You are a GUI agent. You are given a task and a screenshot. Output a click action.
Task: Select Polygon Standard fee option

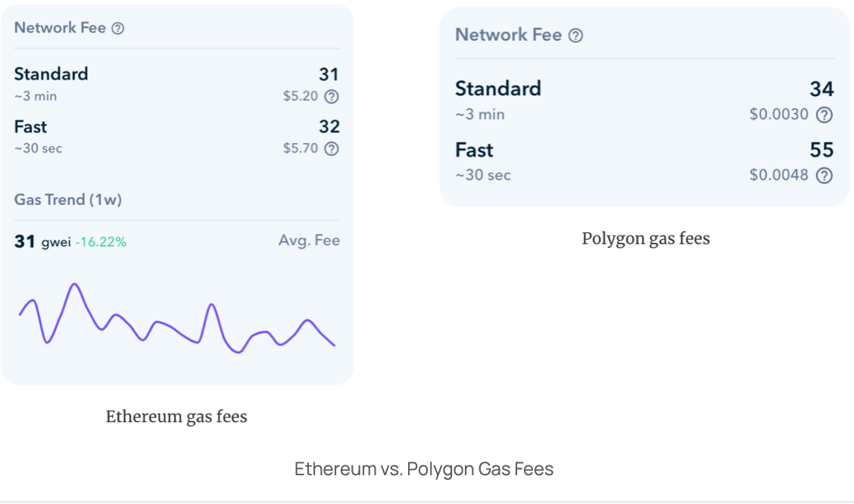click(644, 101)
